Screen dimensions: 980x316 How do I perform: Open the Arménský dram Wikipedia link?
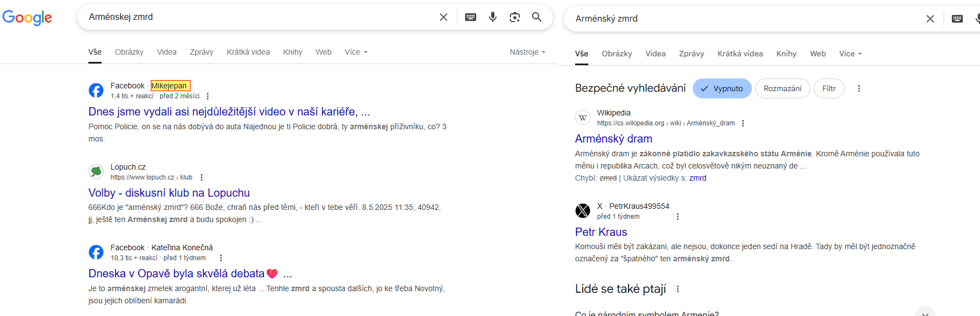coord(613,139)
